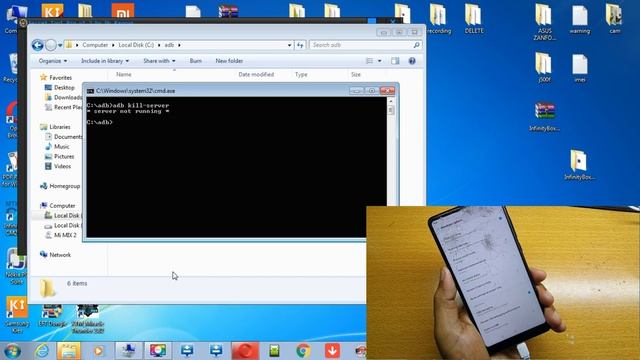The height and width of the screenshot is (360, 640).
Task: Click the Explorer Help icon
Action: [x=412, y=61]
